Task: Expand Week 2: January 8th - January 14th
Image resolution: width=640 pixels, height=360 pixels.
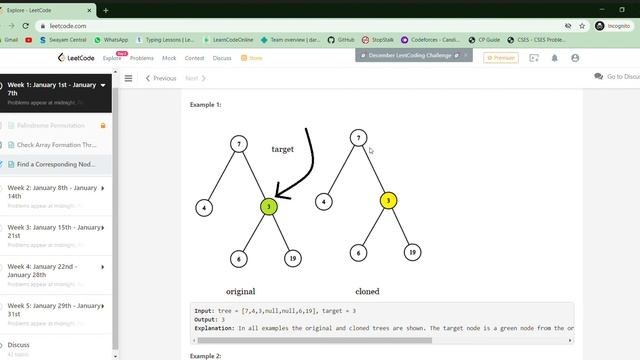Action: coord(102,188)
